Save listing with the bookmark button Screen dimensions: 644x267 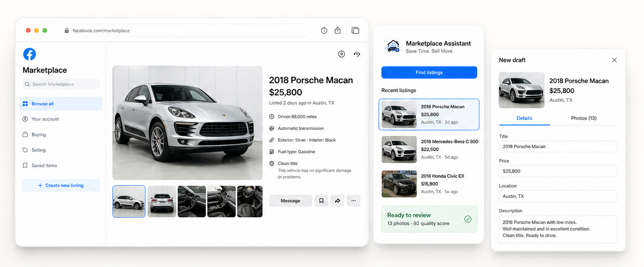tap(321, 201)
